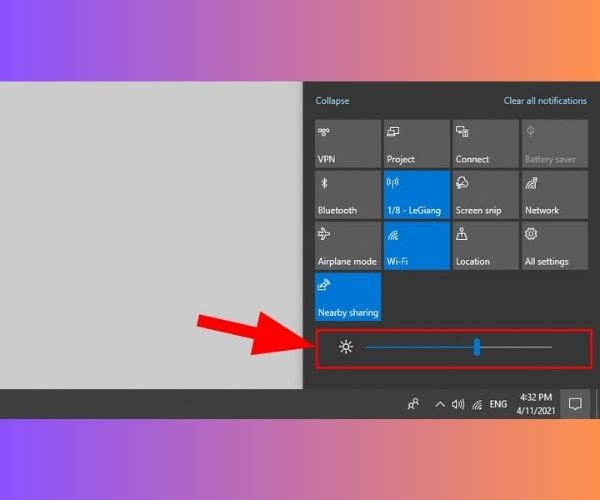This screenshot has height=500, width=600.
Task: Enable Airplane mode
Action: click(x=348, y=246)
